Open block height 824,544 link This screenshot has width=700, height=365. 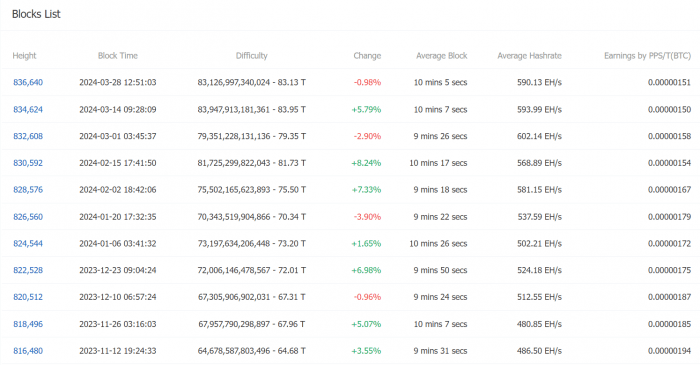pyautogui.click(x=28, y=244)
